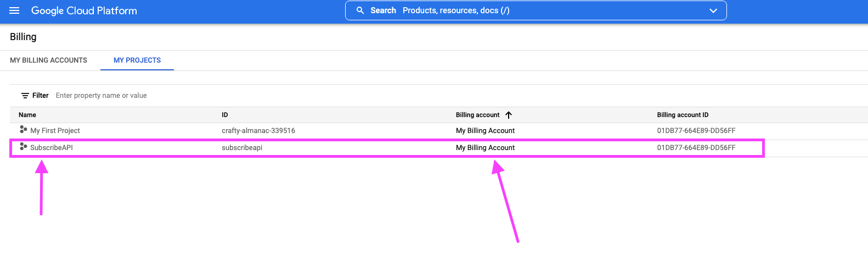The width and height of the screenshot is (868, 260).
Task: Open My Billing Account for My First Project
Action: pos(485,131)
